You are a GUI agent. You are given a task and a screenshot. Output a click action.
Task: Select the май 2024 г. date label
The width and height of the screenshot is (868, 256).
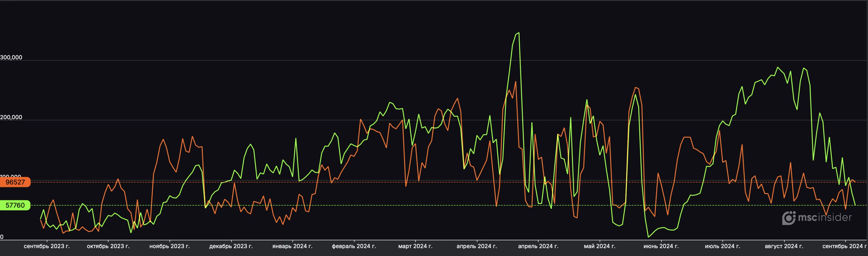click(x=599, y=246)
